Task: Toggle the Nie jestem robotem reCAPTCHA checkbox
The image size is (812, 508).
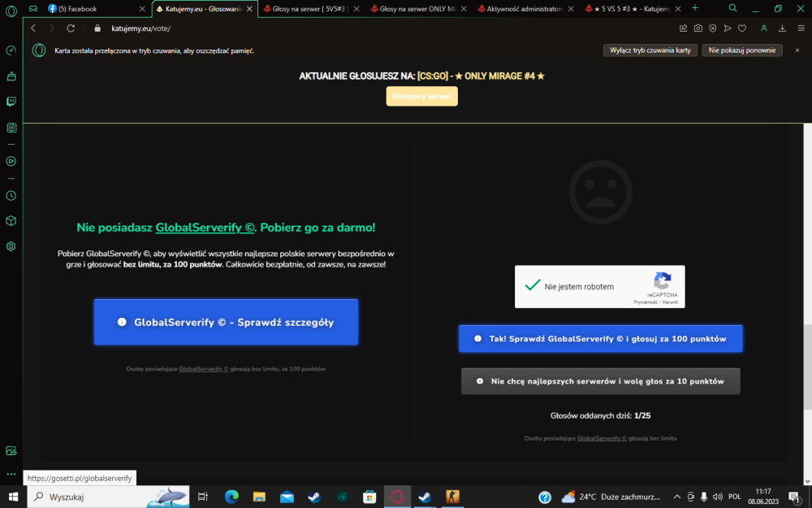Action: [x=533, y=286]
